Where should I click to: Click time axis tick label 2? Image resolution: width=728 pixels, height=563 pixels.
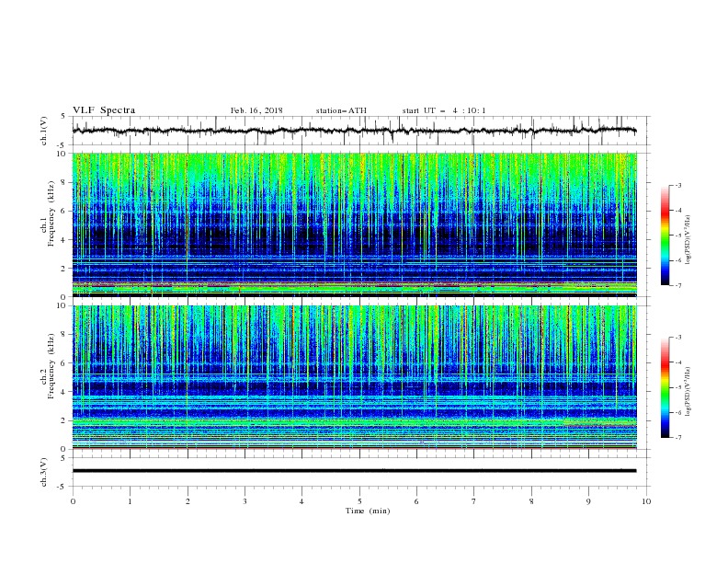[188, 501]
